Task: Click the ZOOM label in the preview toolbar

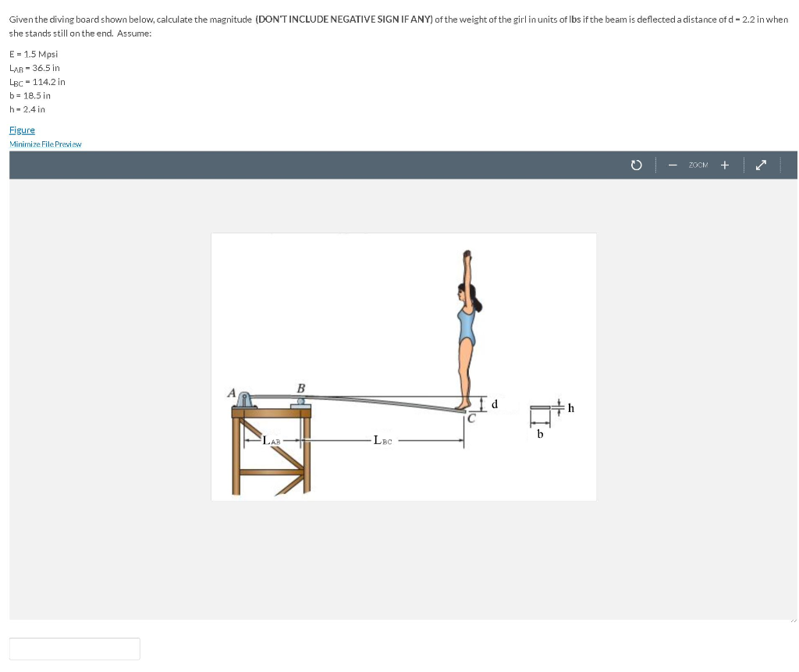Action: click(698, 165)
